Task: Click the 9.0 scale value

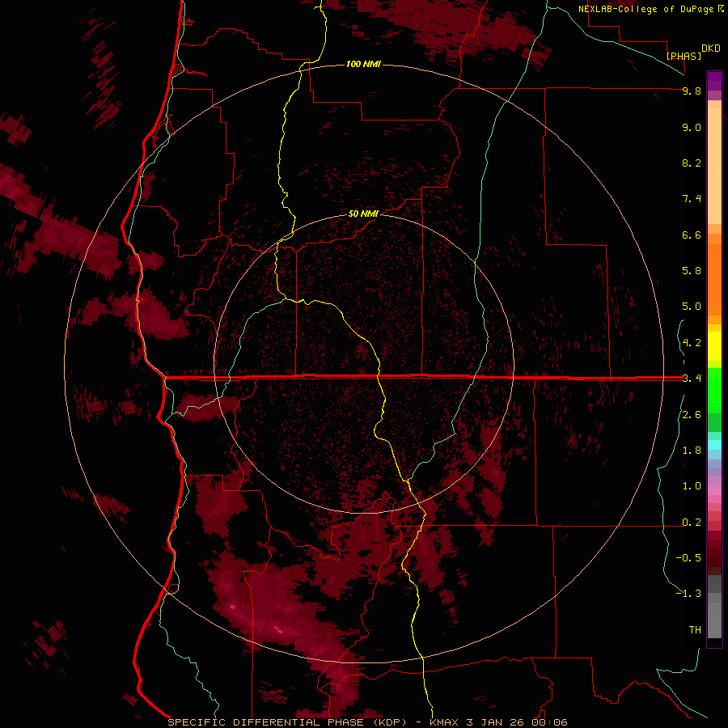Action: 692,127
